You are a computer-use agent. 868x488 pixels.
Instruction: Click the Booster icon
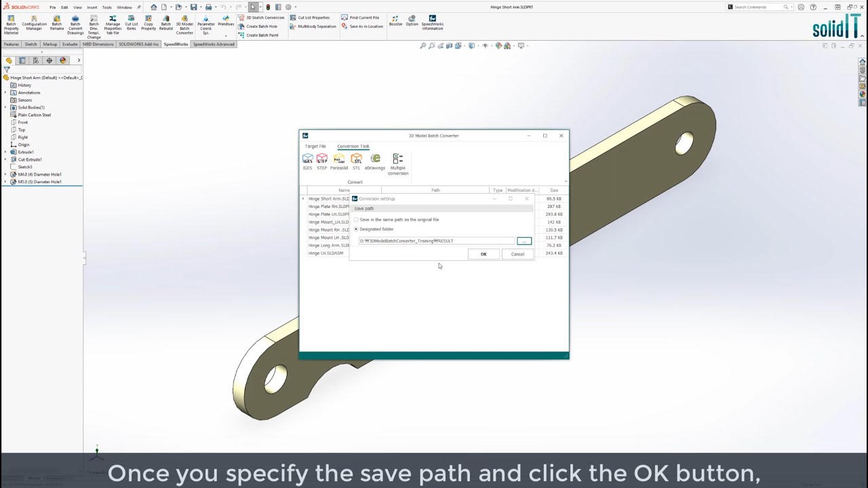click(x=395, y=20)
